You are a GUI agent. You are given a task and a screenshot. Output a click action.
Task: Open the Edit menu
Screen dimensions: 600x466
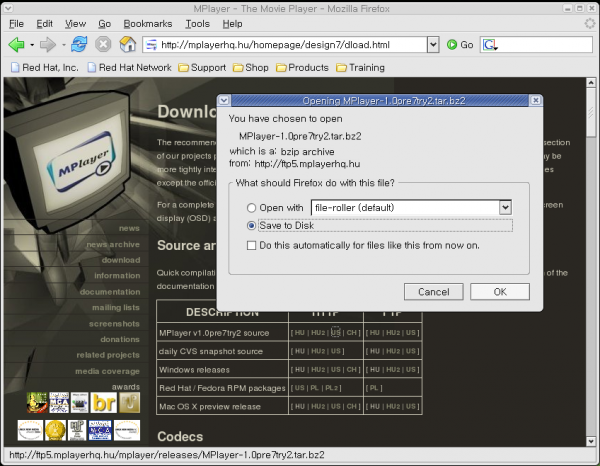coord(44,24)
